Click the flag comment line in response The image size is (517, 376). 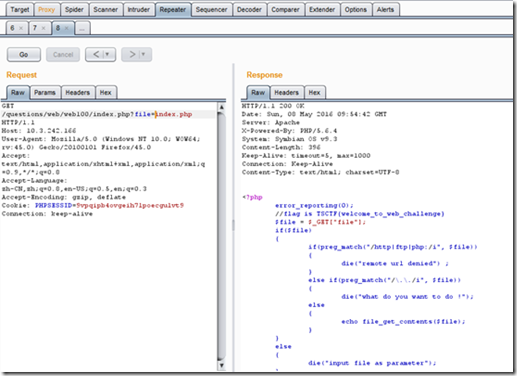[360, 214]
